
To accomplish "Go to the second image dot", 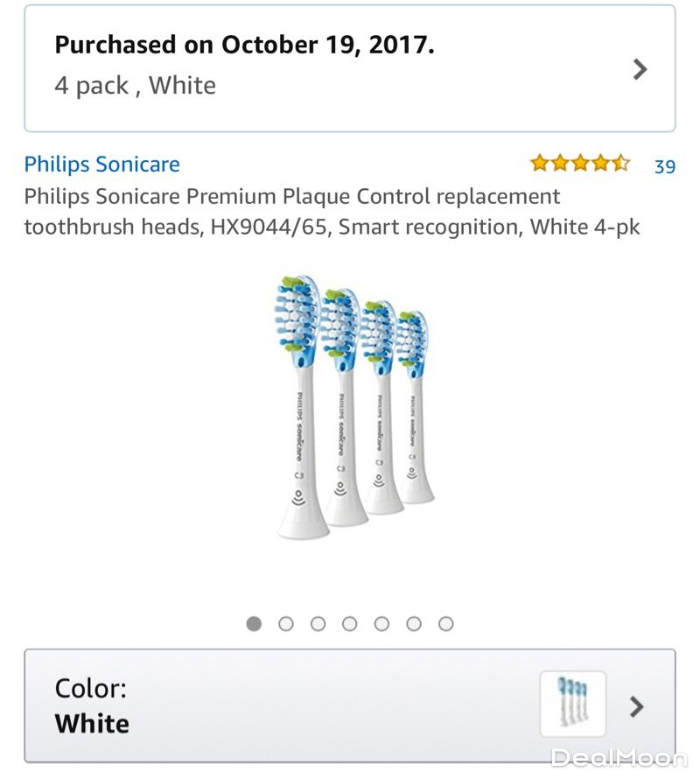I will tap(286, 624).
